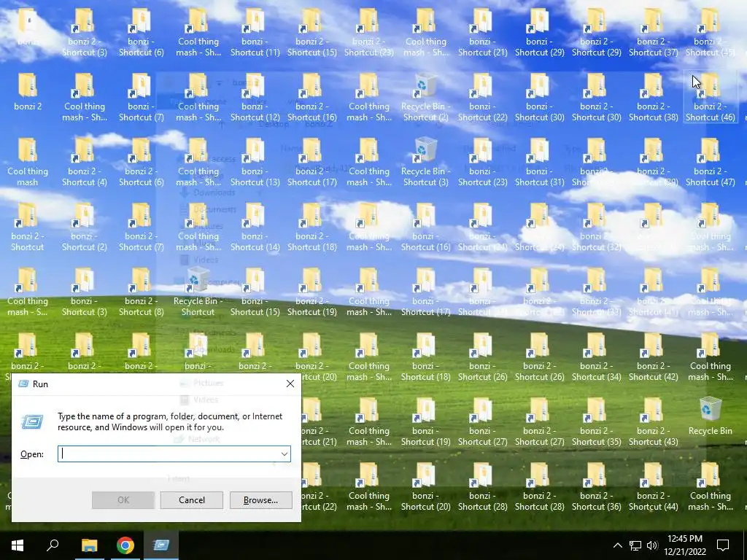The height and width of the screenshot is (560, 747).
Task: Open File Explorer from the taskbar
Action: 89,545
